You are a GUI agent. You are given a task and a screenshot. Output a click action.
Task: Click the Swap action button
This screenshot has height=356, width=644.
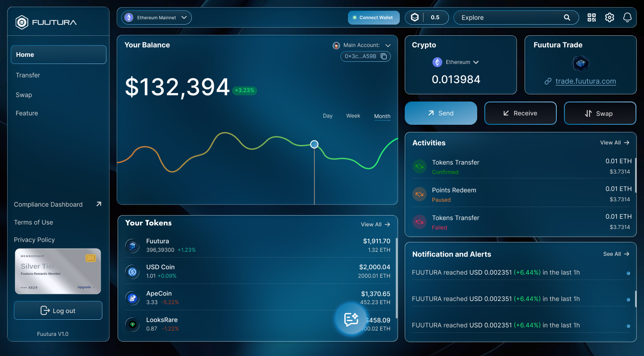[x=600, y=113]
